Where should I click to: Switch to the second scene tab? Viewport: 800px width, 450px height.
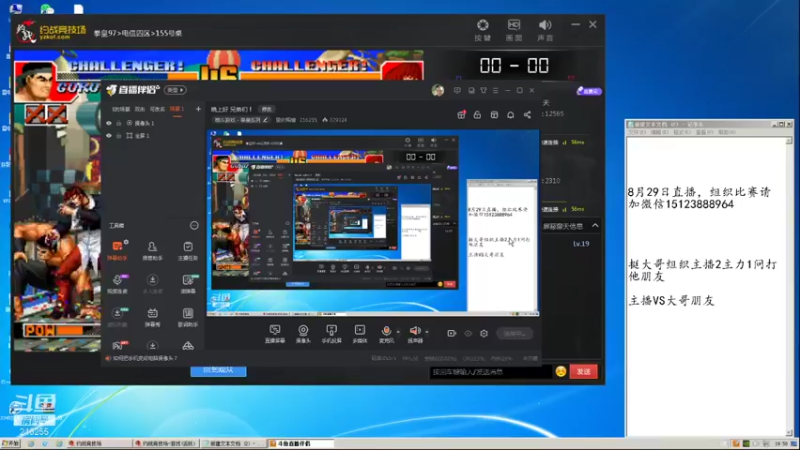(140, 109)
